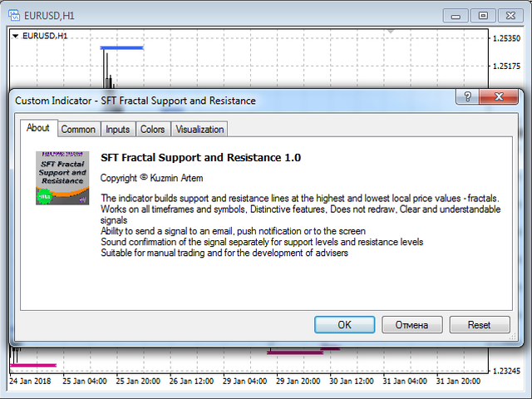Click the 31 Jan 20:00 time label

[x=458, y=382]
